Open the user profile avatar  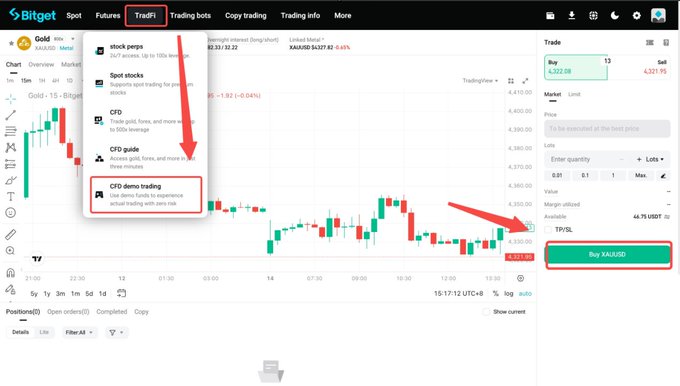point(658,16)
